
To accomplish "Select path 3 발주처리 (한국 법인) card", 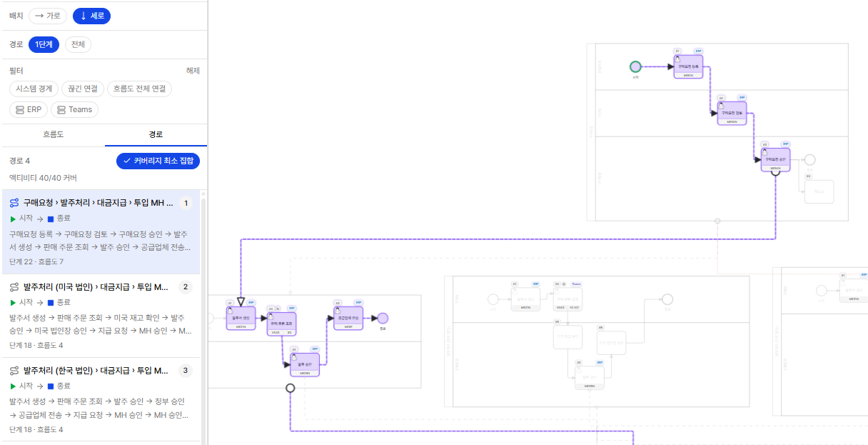I will point(102,399).
